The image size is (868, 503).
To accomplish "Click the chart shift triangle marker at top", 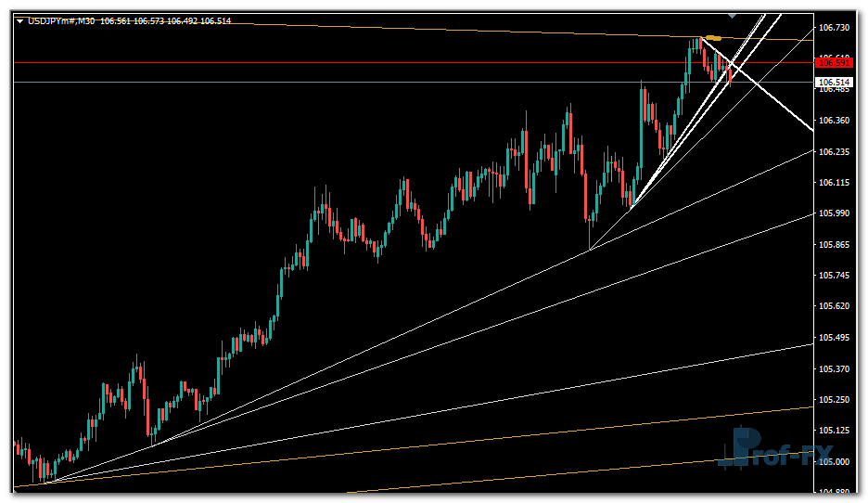I will [732, 16].
